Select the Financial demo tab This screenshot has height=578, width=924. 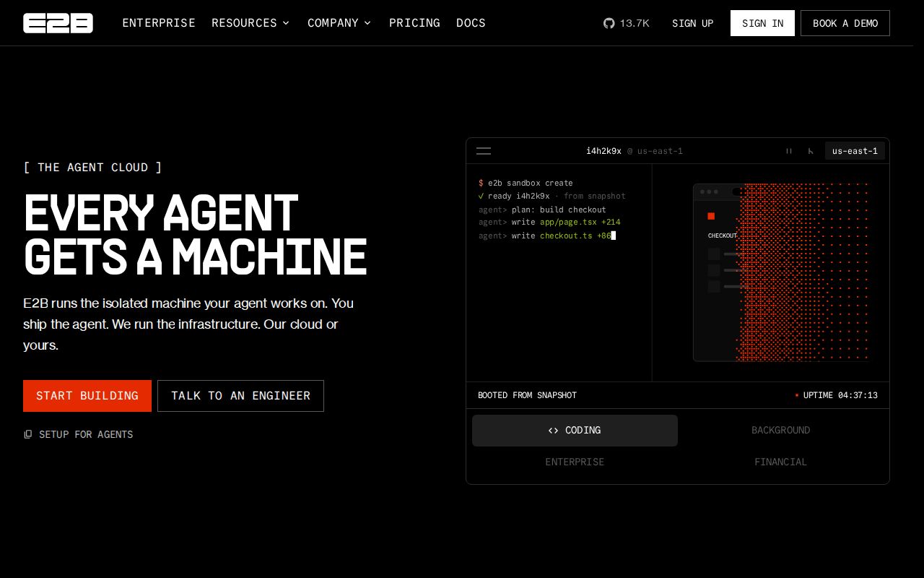coord(780,462)
